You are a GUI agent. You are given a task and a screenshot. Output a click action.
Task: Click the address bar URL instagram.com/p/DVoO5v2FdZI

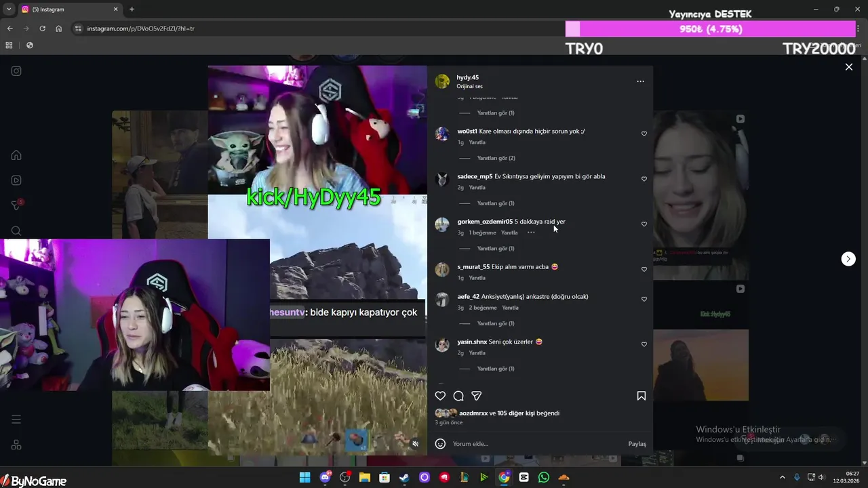pyautogui.click(x=140, y=28)
